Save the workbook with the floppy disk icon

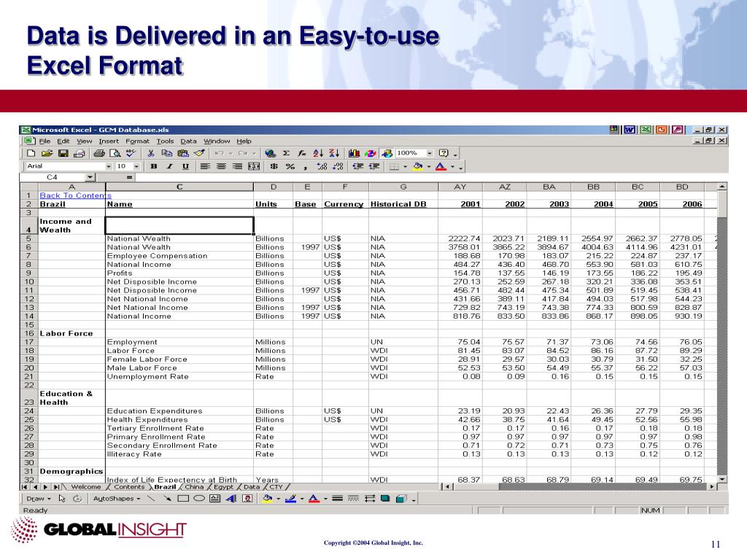63,153
